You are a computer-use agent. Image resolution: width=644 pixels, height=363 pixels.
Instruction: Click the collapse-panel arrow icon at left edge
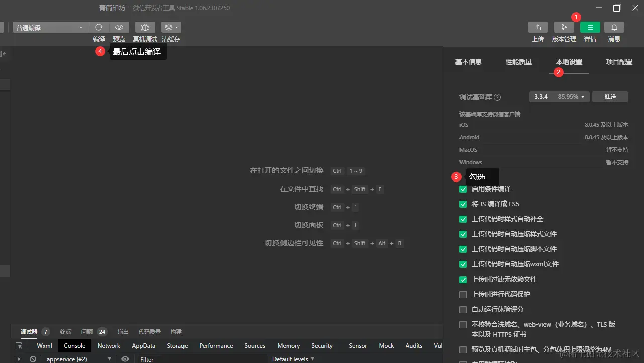[x=3, y=53]
